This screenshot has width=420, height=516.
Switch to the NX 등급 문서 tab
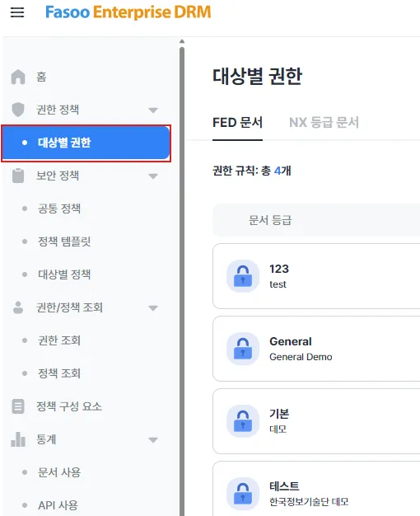324,123
